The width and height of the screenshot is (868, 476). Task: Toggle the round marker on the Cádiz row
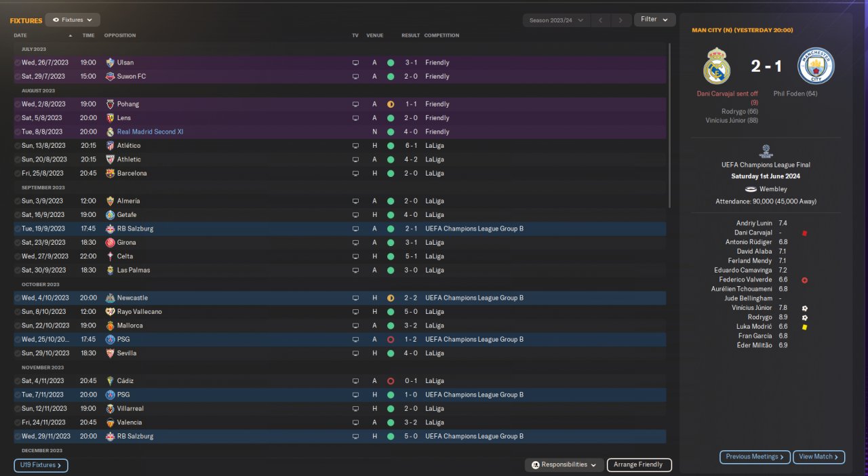(17, 381)
